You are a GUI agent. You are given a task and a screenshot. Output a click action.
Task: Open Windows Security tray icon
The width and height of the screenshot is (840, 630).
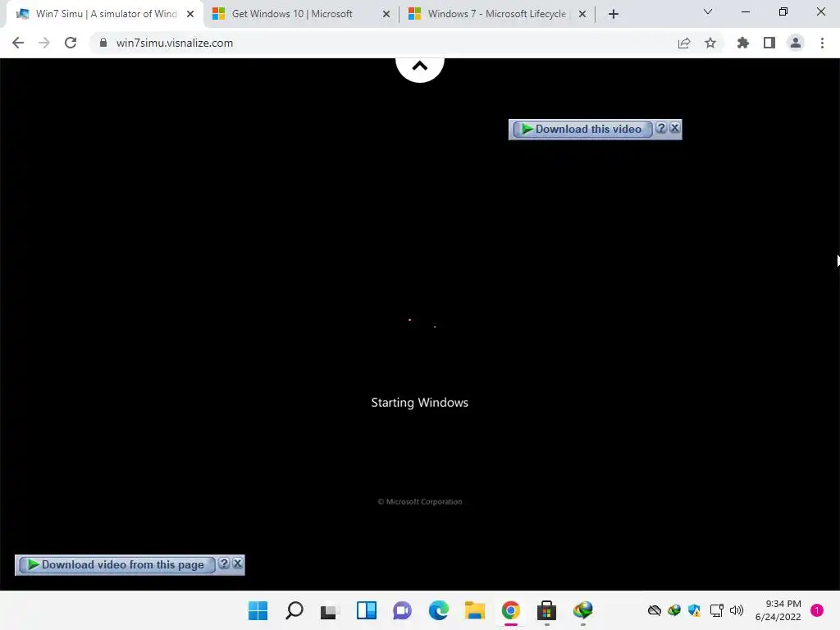coord(694,610)
